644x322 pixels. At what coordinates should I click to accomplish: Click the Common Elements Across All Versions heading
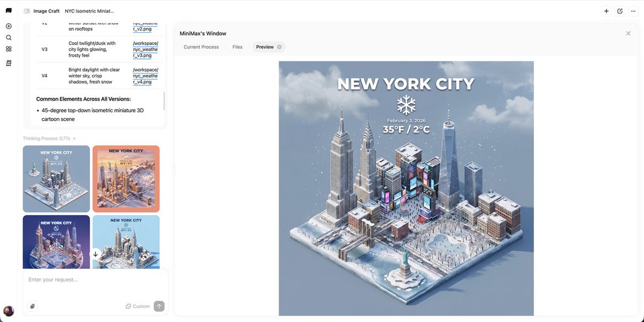84,99
